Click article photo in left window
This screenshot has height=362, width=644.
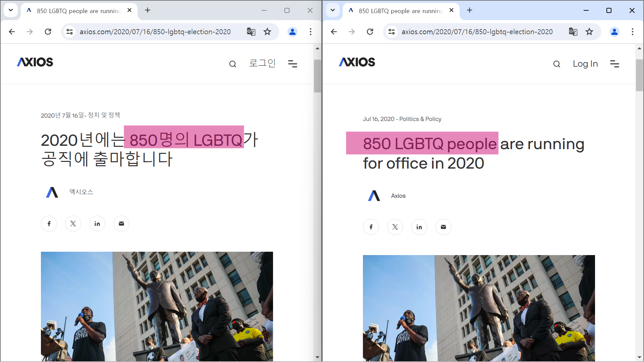[157, 306]
